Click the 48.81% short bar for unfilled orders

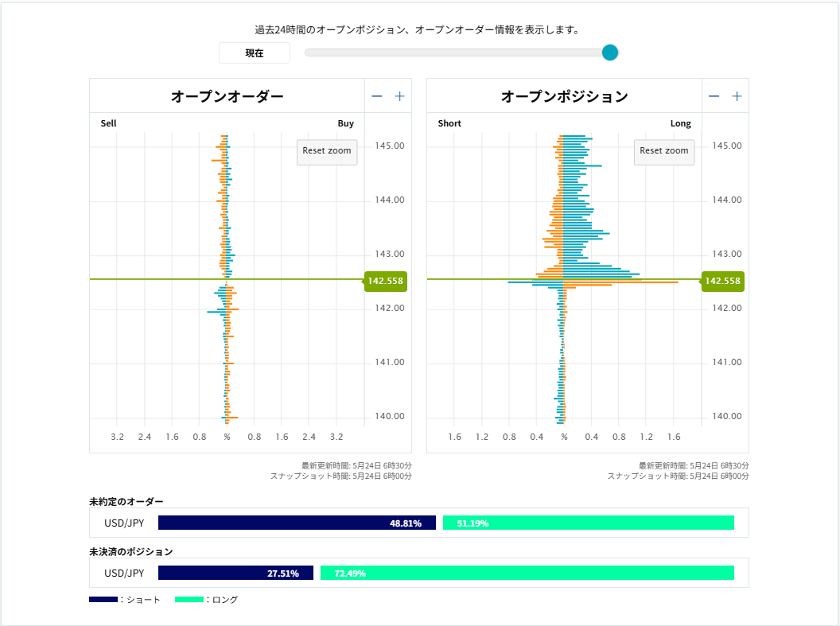297,523
